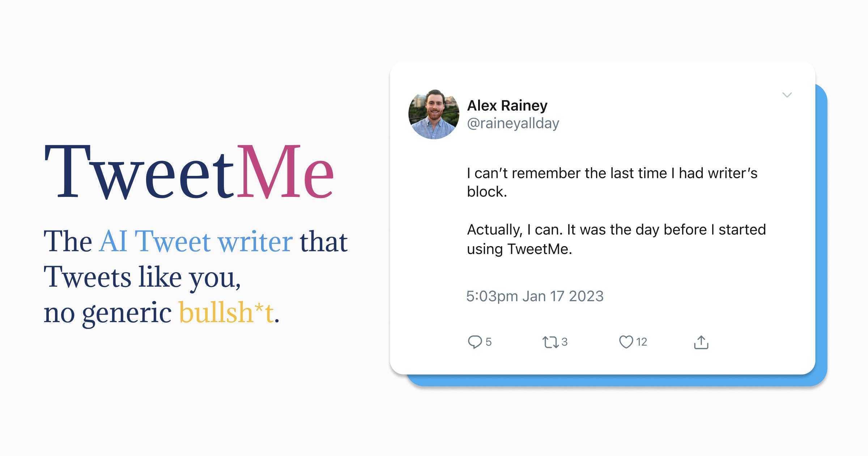The width and height of the screenshot is (868, 456).
Task: Click the @raineyallday handle
Action: tap(513, 123)
